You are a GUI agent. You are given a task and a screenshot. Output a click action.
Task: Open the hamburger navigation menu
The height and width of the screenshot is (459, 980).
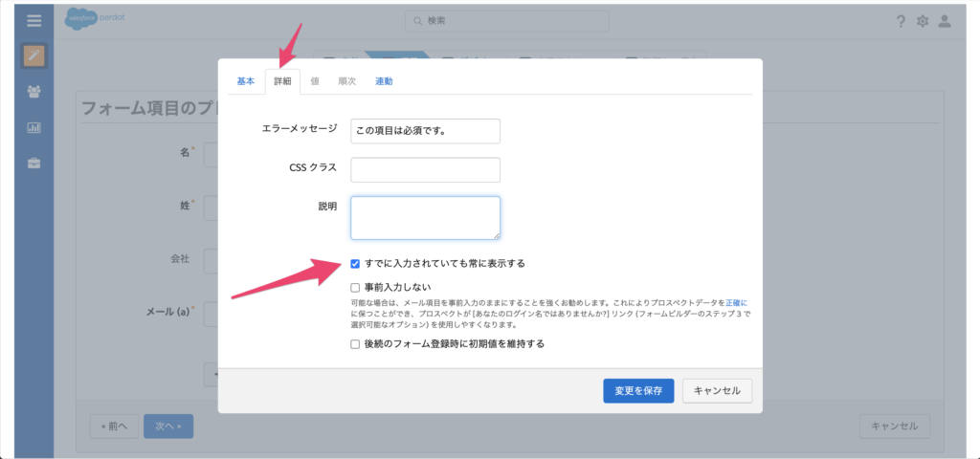coord(34,21)
